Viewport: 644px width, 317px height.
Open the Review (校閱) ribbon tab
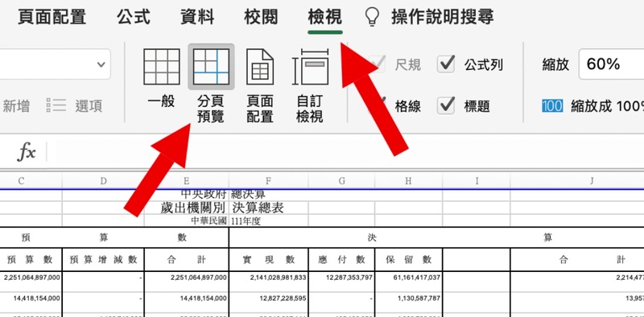261,17
